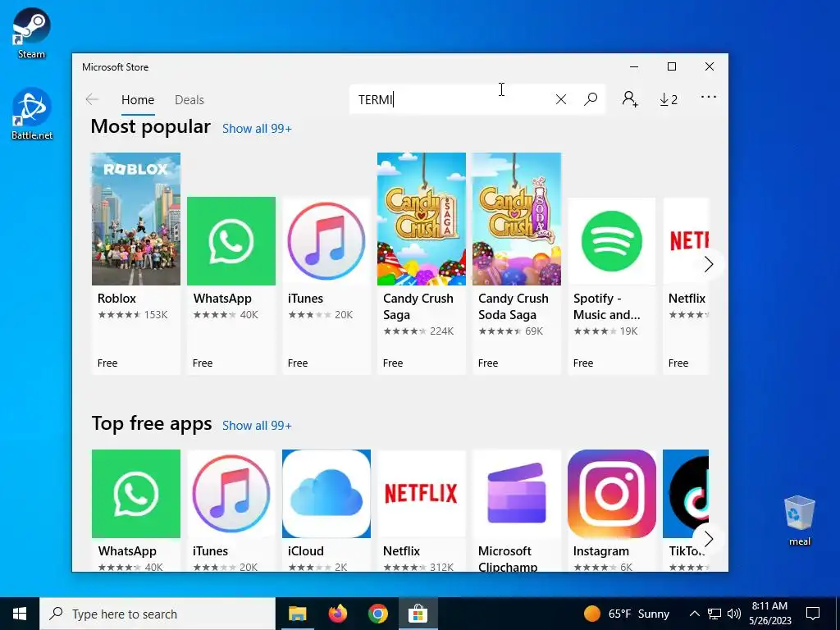
Task: Open the Microsoft Clipchamp icon
Action: (517, 493)
